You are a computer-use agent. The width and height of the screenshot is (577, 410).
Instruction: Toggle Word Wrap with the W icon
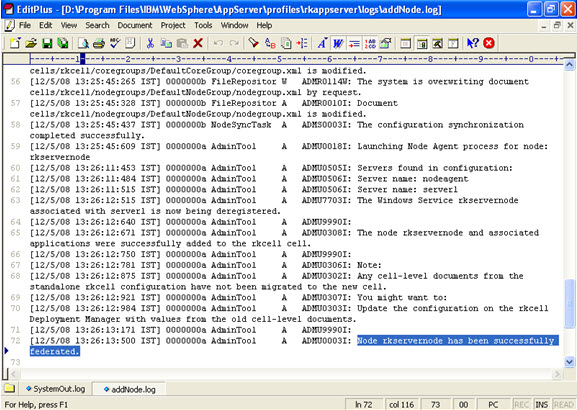(338, 43)
